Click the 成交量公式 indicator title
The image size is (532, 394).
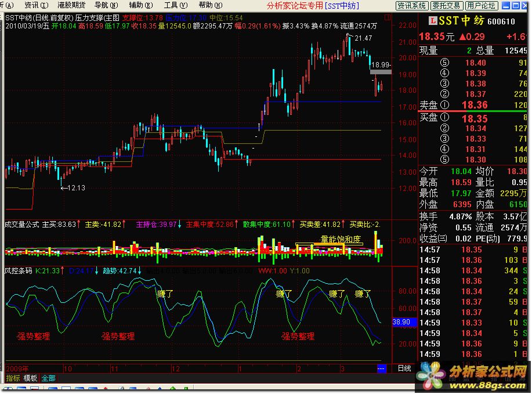[x=21, y=225]
